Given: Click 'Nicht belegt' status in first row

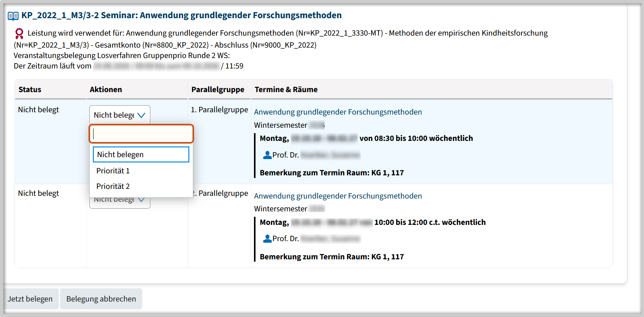Looking at the screenshot, I should click(39, 110).
